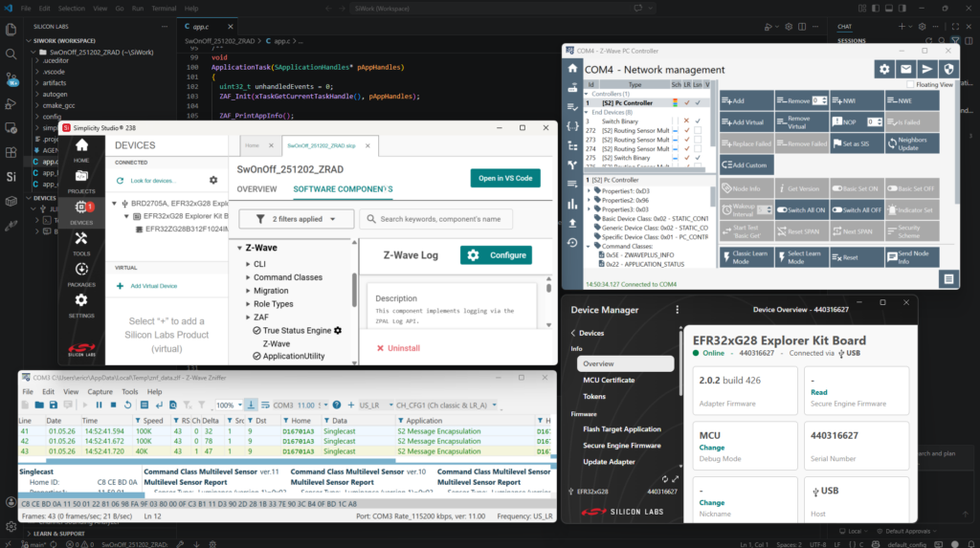Collapse End Devices (8) group
This screenshot has height=548, width=980.
587,113
